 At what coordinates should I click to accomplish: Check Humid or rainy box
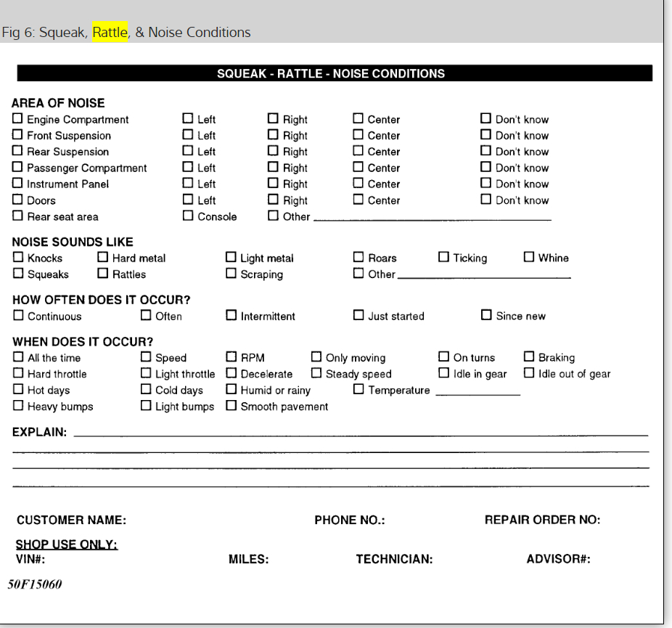[x=231, y=389]
